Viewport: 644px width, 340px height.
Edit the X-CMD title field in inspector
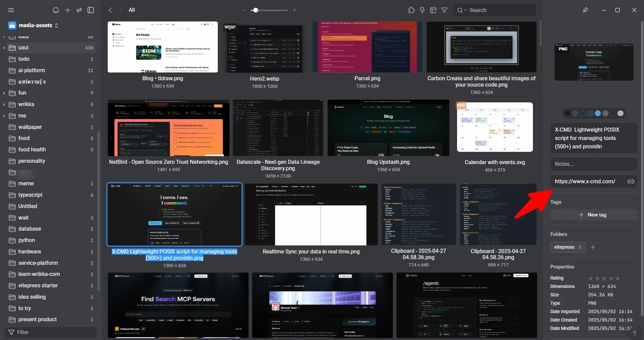pos(594,138)
